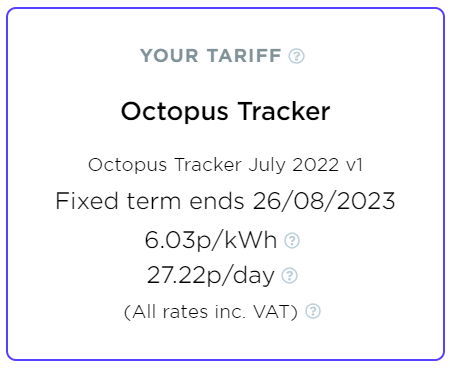Image resolution: width=450 pixels, height=368 pixels.
Task: Click the (All rates inc. VAT) note
Action: pos(211,312)
